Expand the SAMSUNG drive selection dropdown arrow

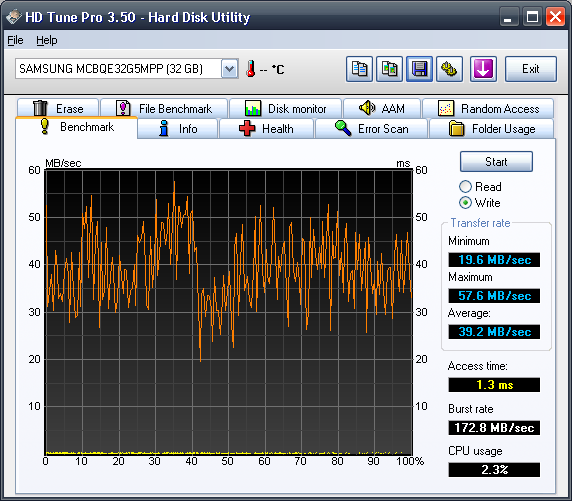[x=229, y=69]
